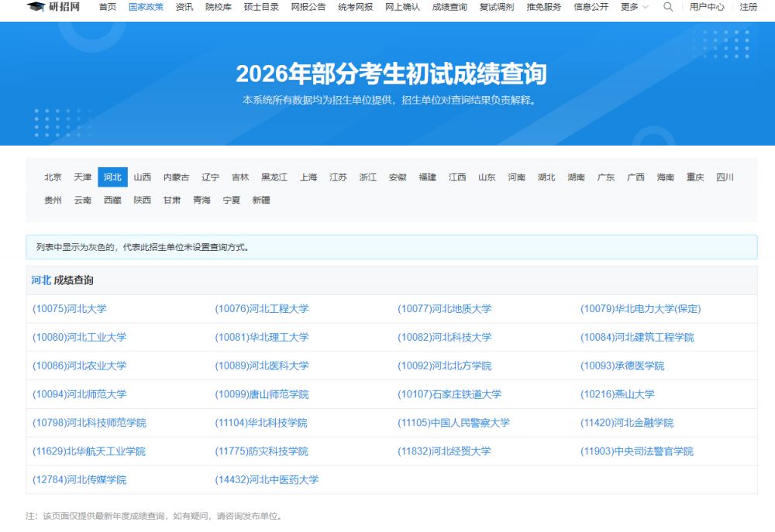The height and width of the screenshot is (532, 775).
Task: Open (10094)河北师范大学 link
Action: [80, 394]
